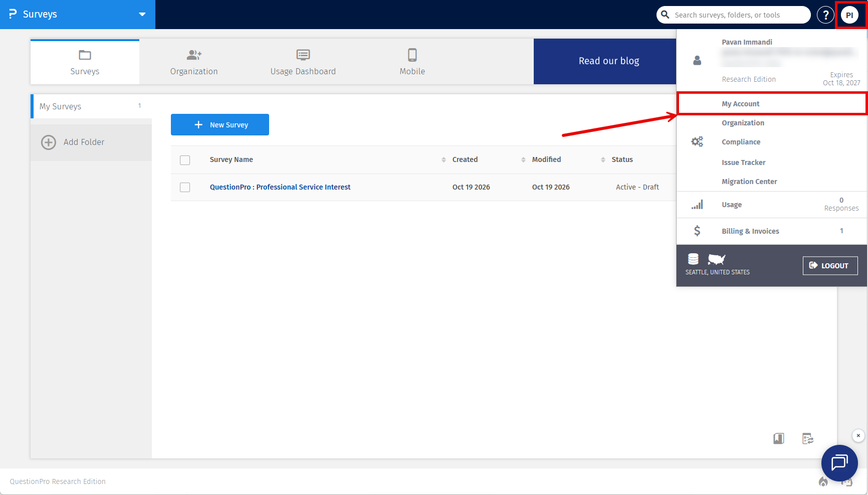This screenshot has height=495, width=868.
Task: Select the My Surveys folder
Action: pos(91,106)
